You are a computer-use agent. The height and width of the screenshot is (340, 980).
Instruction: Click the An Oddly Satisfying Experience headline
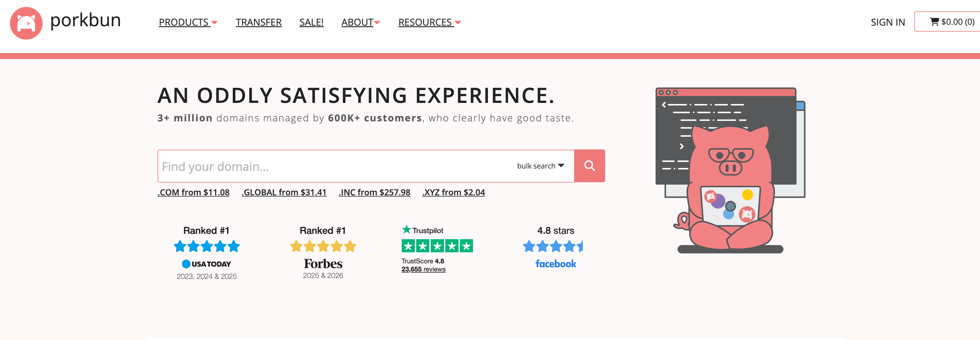click(x=356, y=95)
